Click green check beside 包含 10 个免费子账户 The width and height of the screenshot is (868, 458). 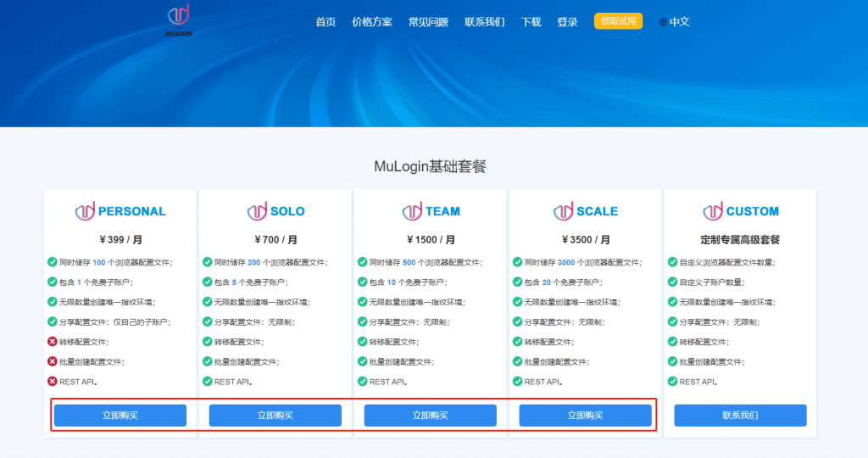click(x=362, y=282)
